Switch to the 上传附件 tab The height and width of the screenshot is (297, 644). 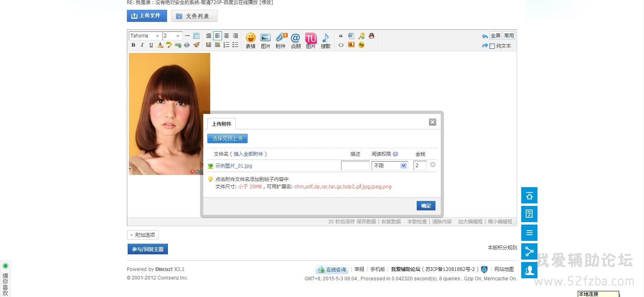tap(222, 124)
